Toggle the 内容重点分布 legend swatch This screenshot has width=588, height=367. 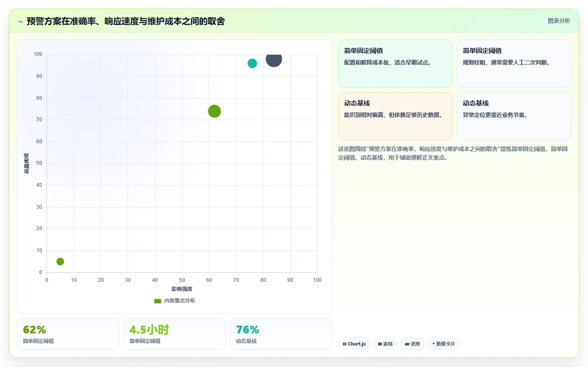point(158,301)
